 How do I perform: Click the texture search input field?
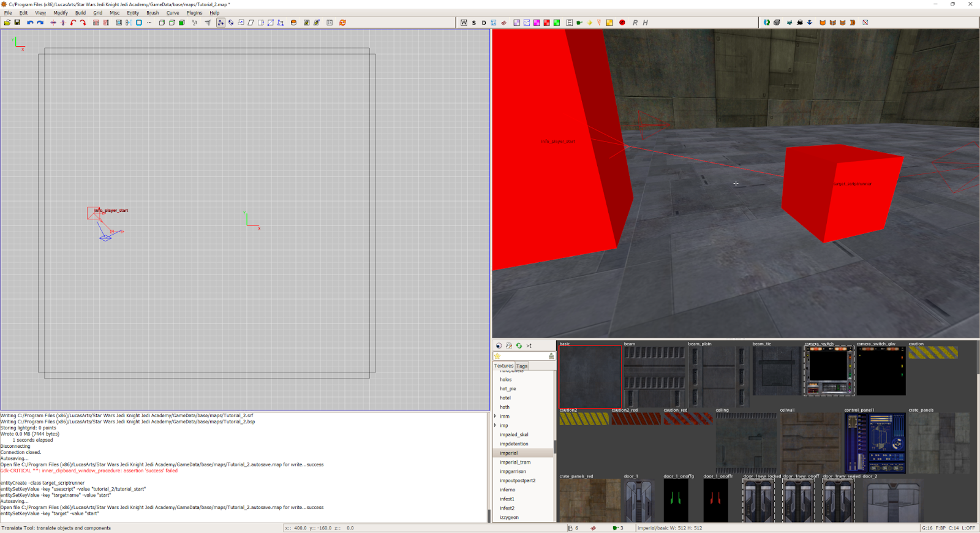pos(524,356)
